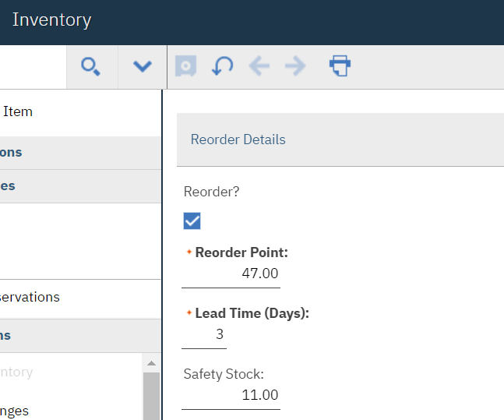Go to next record with right arrow
The image size is (504, 420).
point(295,66)
